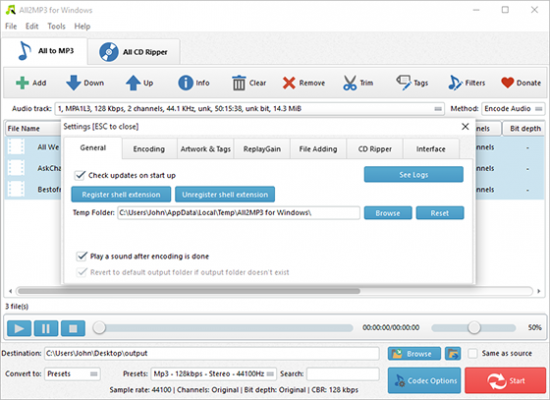Viewport: 550px width, 400px height.
Task: Pause audio playback
Action: tap(46, 328)
